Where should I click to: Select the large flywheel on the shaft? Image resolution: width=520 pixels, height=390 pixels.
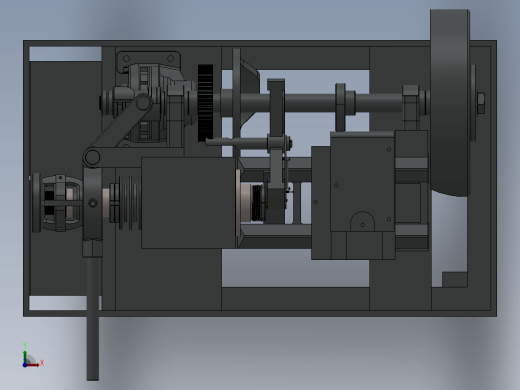[450, 103]
